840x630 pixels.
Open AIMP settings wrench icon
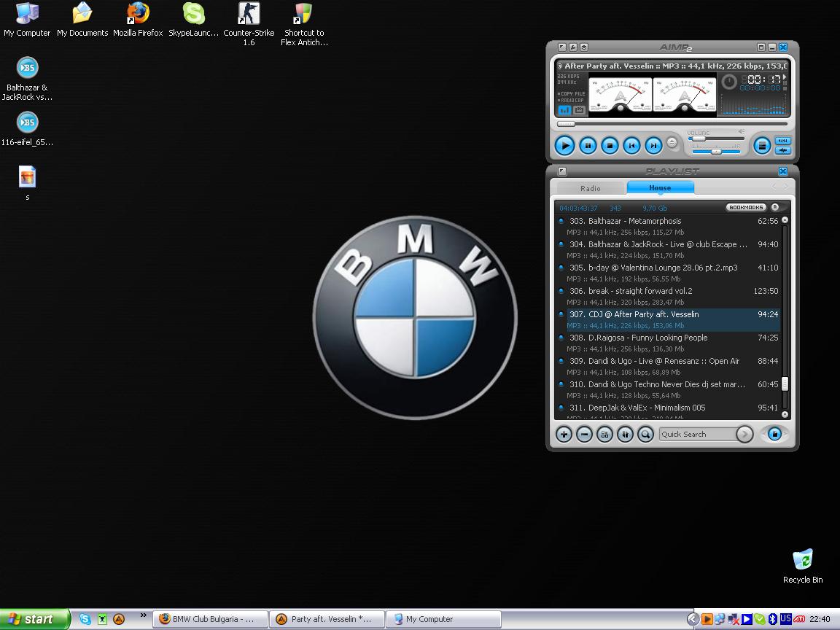(572, 47)
